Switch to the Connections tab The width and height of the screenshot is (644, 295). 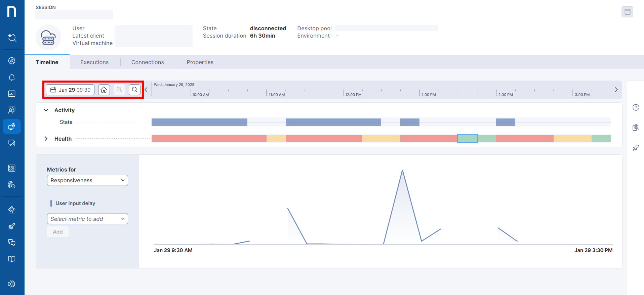point(148,62)
